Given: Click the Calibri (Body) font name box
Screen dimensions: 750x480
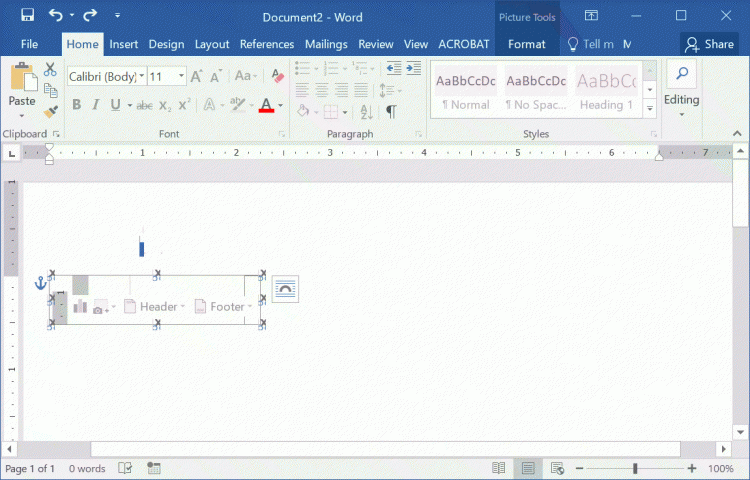Looking at the screenshot, I should pyautogui.click(x=102, y=77).
